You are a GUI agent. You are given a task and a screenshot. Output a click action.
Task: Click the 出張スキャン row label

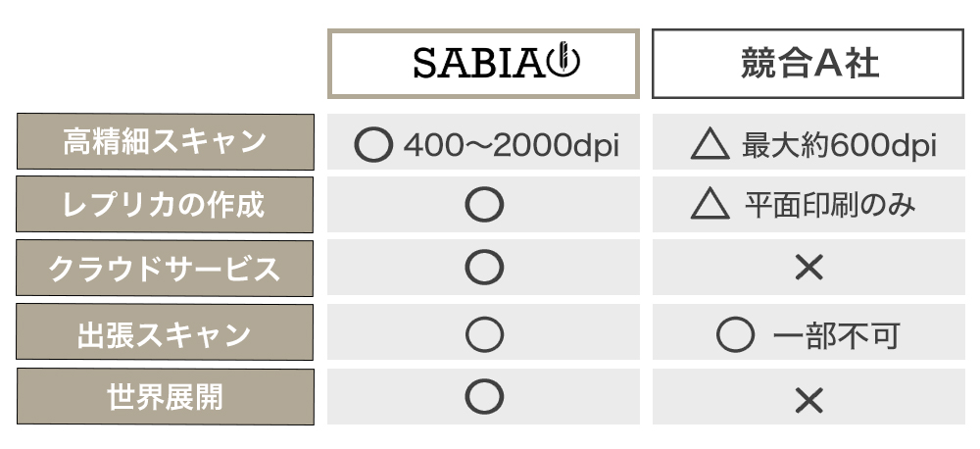165,334
